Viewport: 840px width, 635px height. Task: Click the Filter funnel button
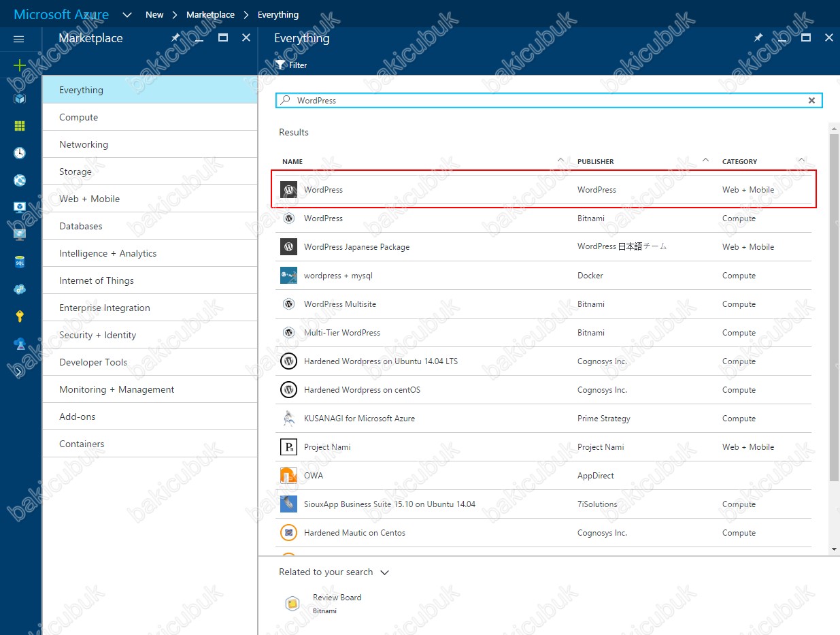point(291,65)
